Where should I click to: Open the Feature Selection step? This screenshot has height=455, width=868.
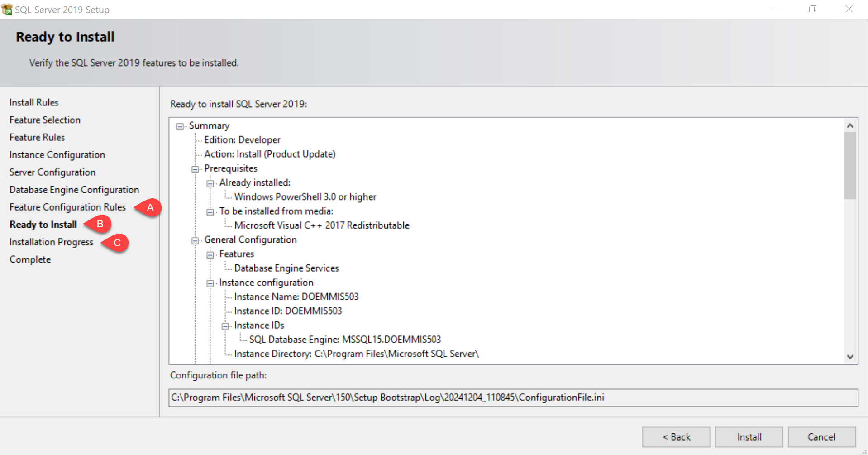[x=45, y=120]
